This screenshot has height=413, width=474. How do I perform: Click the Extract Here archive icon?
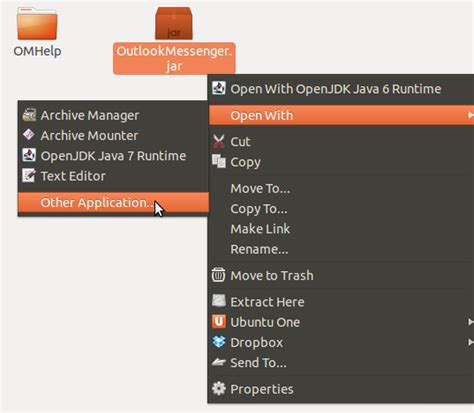pos(219,301)
